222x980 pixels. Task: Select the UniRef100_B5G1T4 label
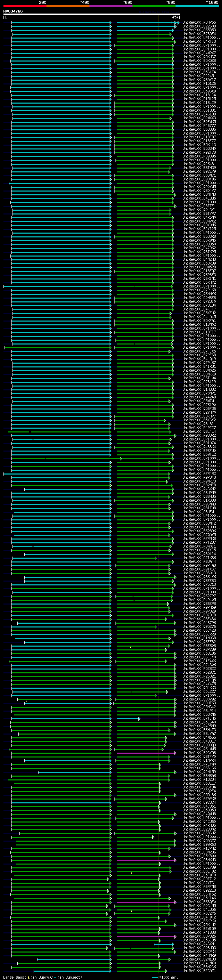click(x=199, y=72)
